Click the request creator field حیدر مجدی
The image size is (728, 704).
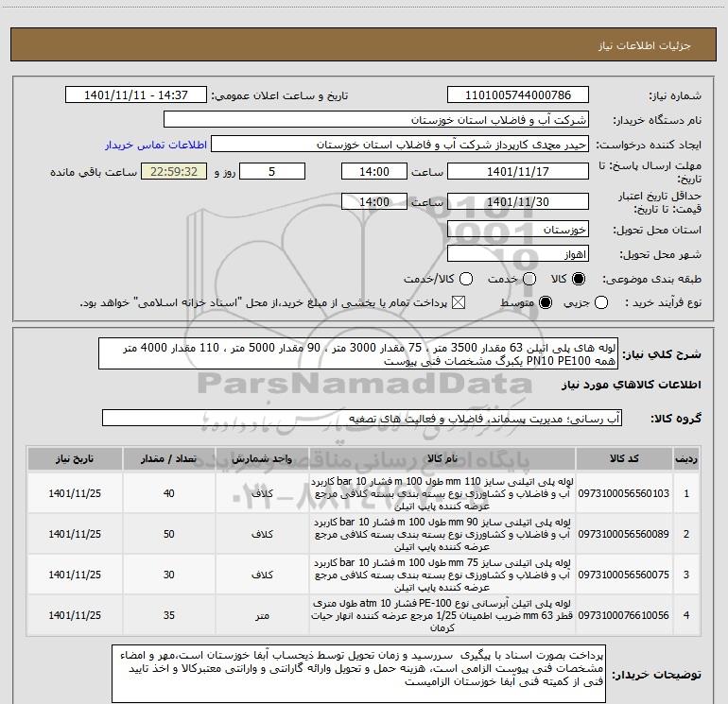coord(400,145)
